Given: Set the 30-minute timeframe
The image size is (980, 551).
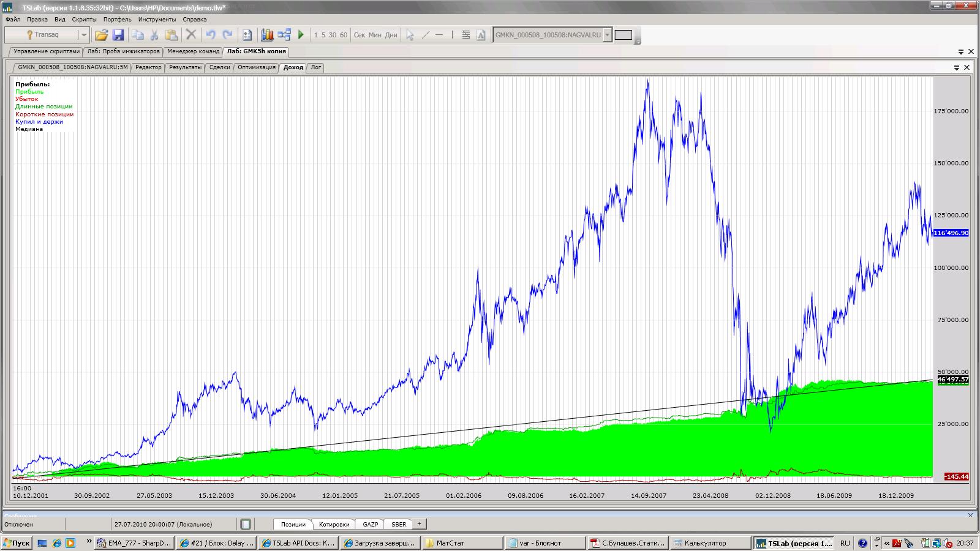Looking at the screenshot, I should (x=333, y=35).
